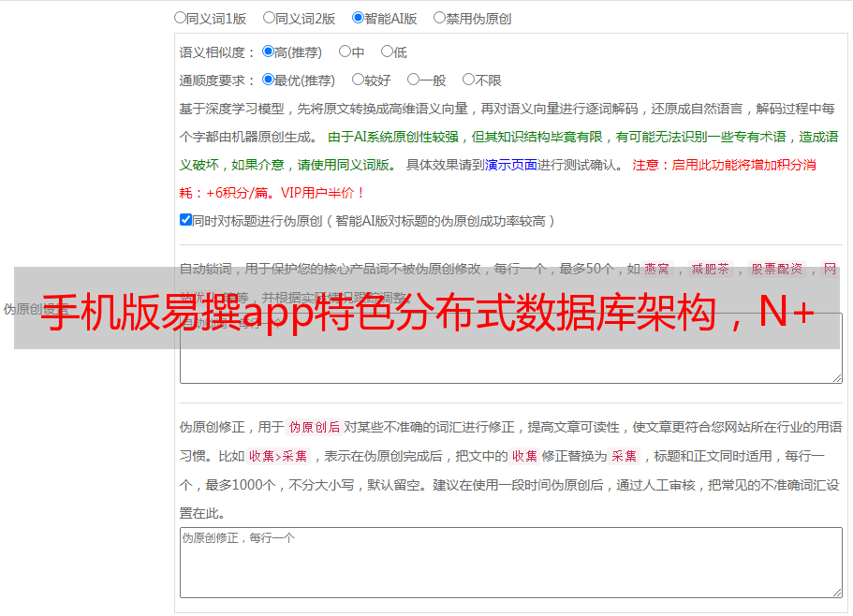Click the resize grip of the 自动锁词 textarea
This screenshot has width=853, height=616.
point(837,378)
